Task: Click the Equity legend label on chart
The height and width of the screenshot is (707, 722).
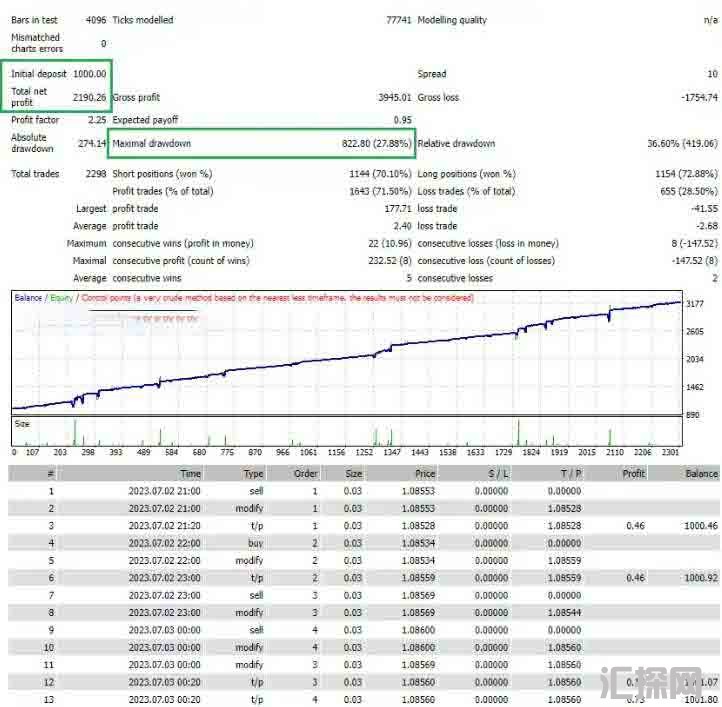Action: [61, 298]
